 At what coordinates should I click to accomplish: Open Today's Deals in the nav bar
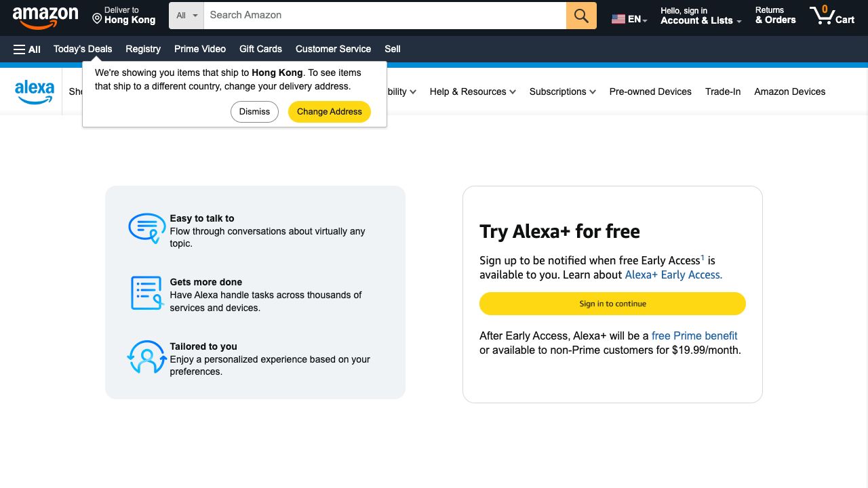[83, 49]
